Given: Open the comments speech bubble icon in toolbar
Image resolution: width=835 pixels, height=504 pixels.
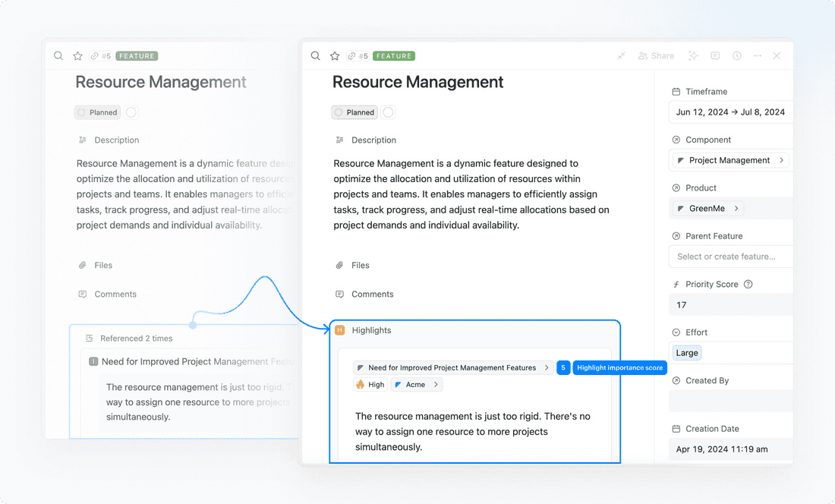Looking at the screenshot, I should coord(715,56).
